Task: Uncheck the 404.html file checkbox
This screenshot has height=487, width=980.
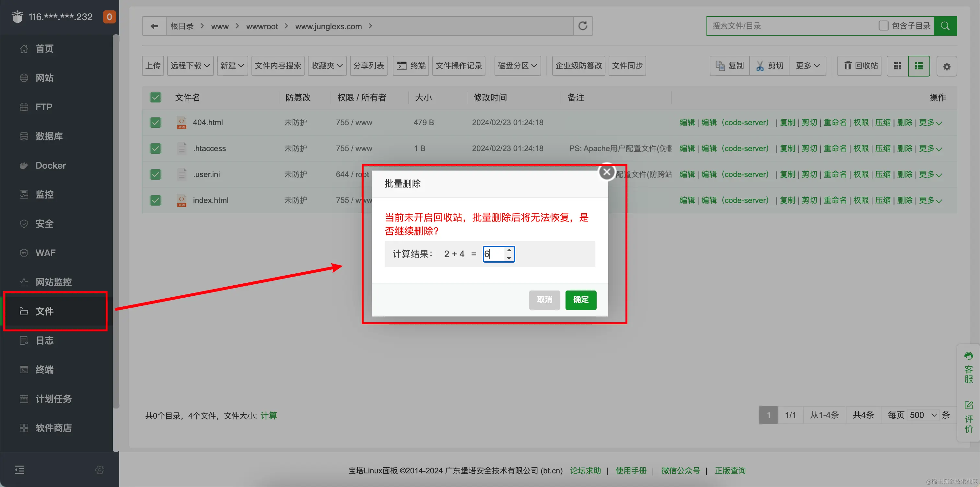Action: coord(155,123)
